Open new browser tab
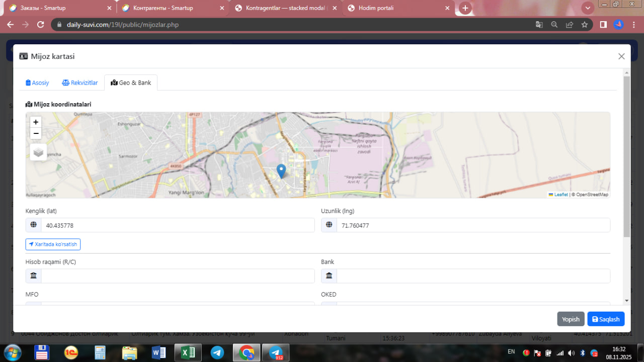This screenshot has width=644, height=362. pos(465,8)
